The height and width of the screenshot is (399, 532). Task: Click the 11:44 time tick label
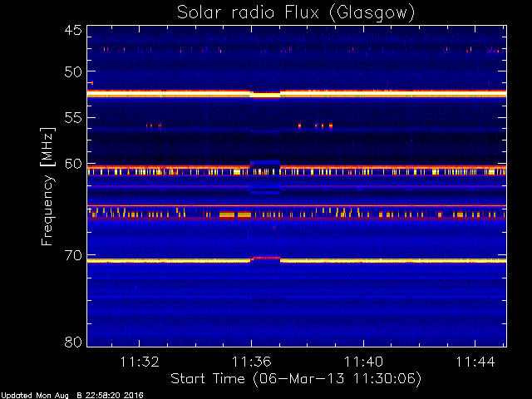pyautogui.click(x=475, y=362)
